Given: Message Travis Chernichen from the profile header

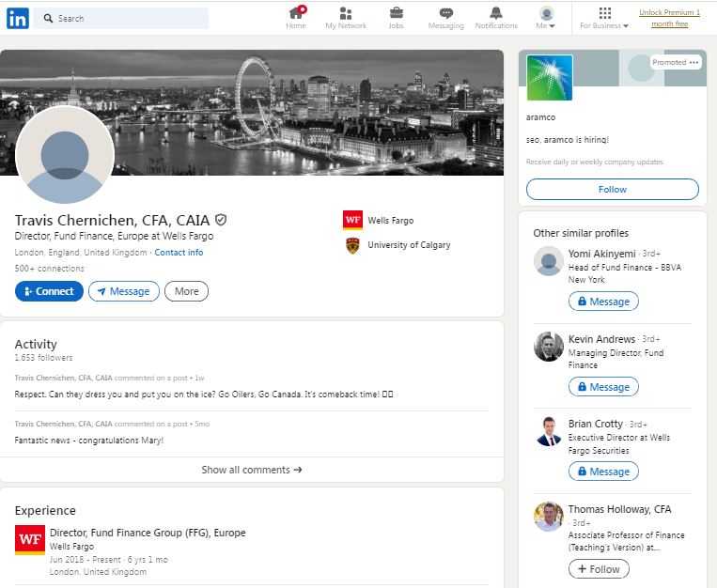Looking at the screenshot, I should click(x=124, y=291).
